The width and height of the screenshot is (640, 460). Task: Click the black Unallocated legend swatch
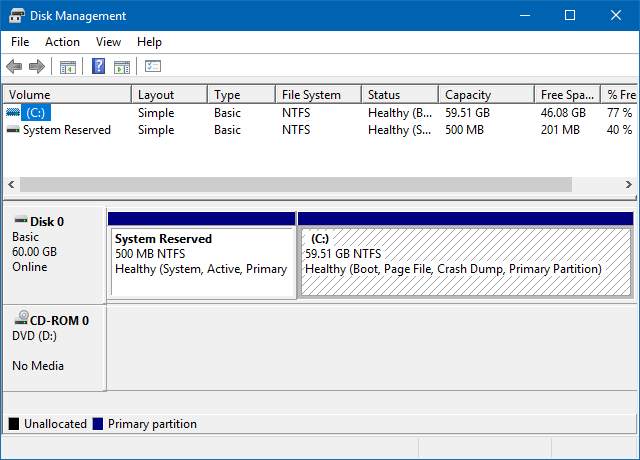click(14, 424)
